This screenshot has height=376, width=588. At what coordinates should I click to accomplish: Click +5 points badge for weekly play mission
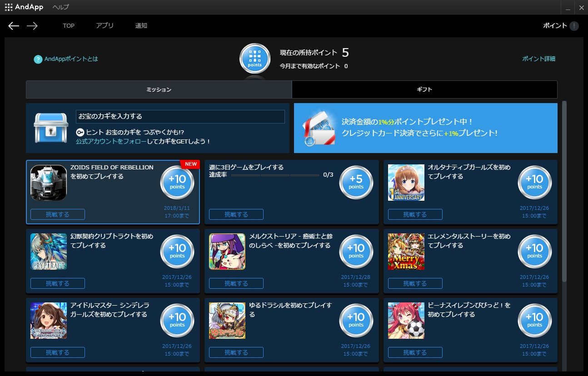pyautogui.click(x=356, y=183)
